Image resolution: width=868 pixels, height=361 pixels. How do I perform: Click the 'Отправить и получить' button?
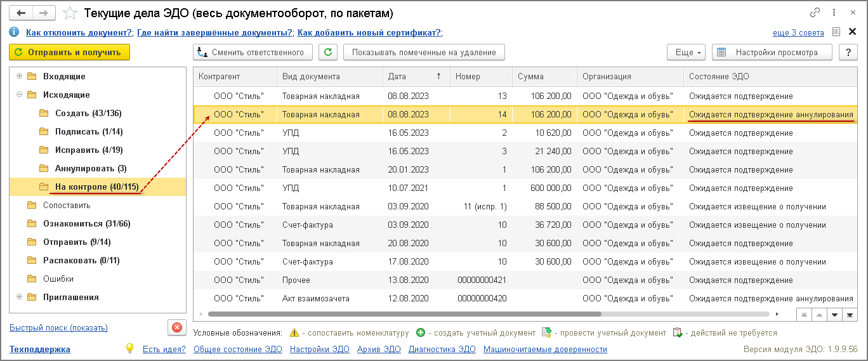[x=69, y=52]
